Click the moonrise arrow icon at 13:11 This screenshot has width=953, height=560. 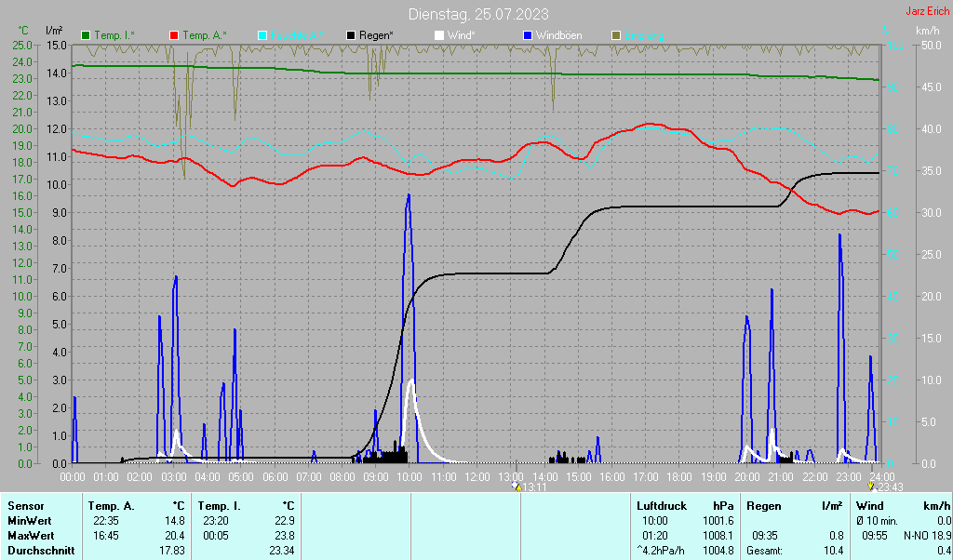(517, 487)
